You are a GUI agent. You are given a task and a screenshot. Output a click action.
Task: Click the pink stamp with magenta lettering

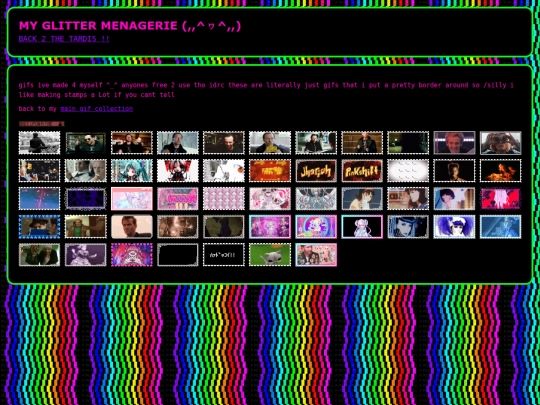[178, 199]
